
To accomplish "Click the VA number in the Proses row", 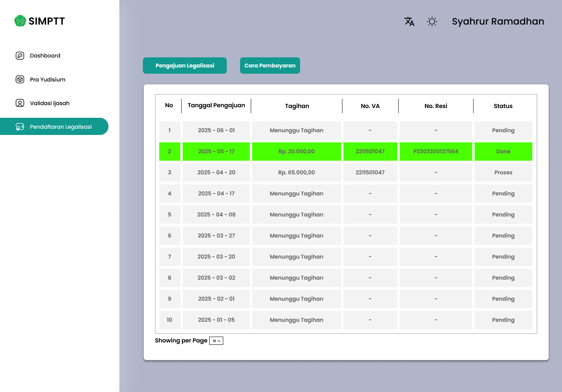I will pyautogui.click(x=370, y=172).
